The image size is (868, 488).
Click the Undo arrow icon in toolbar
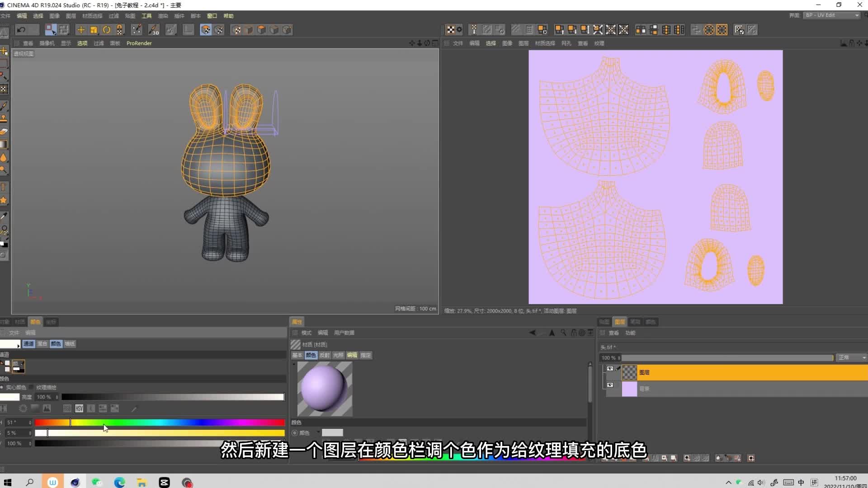click(x=21, y=30)
